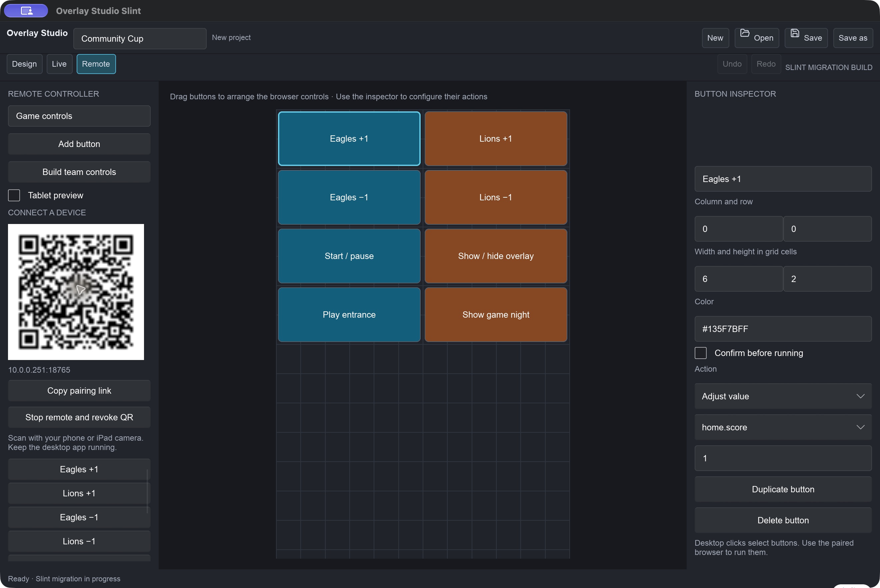Image resolution: width=880 pixels, height=588 pixels.
Task: Click the Game controls name field
Action: pyautogui.click(x=79, y=116)
